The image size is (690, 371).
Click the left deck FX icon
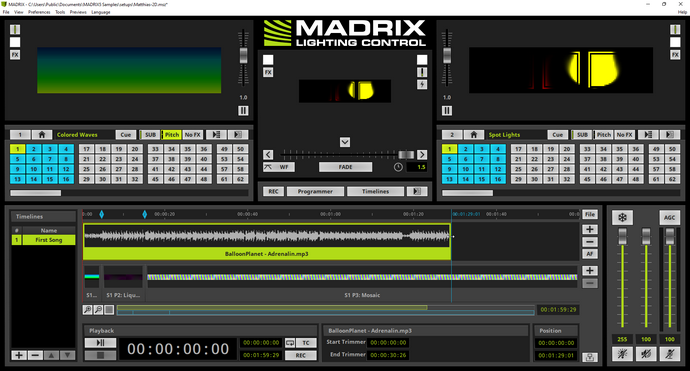click(15, 55)
